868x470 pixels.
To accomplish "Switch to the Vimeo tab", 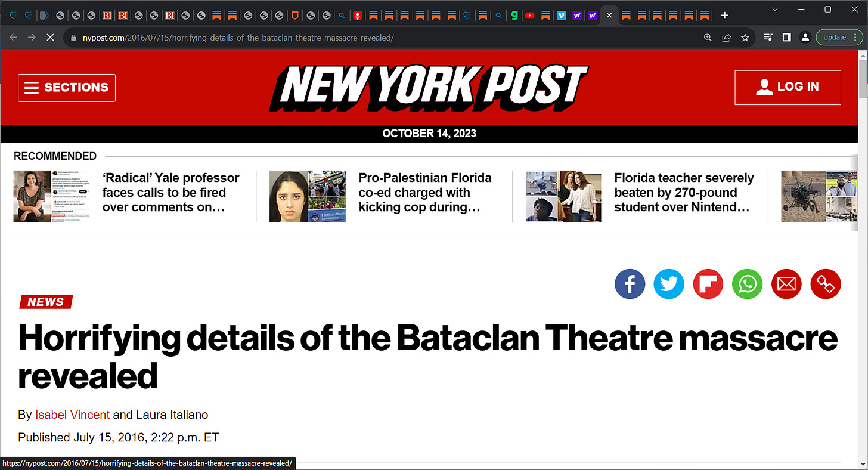I will tap(561, 16).
